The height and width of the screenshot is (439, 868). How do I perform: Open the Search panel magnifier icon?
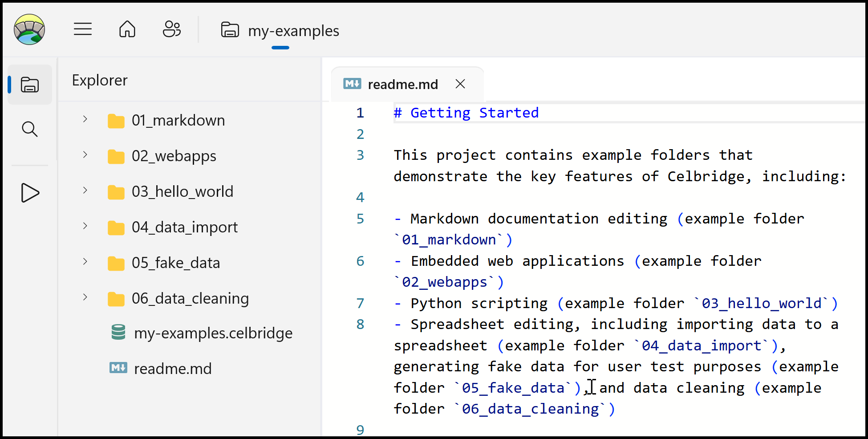[30, 129]
